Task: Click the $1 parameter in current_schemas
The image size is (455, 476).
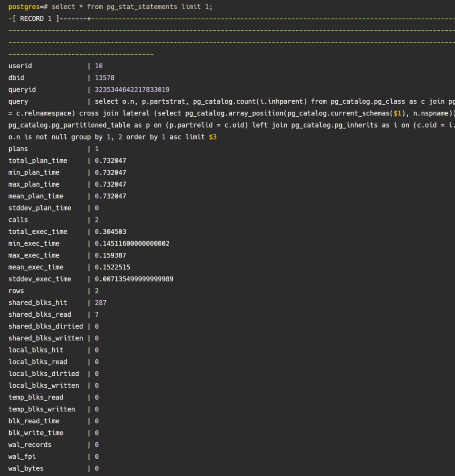Action: pos(397,113)
